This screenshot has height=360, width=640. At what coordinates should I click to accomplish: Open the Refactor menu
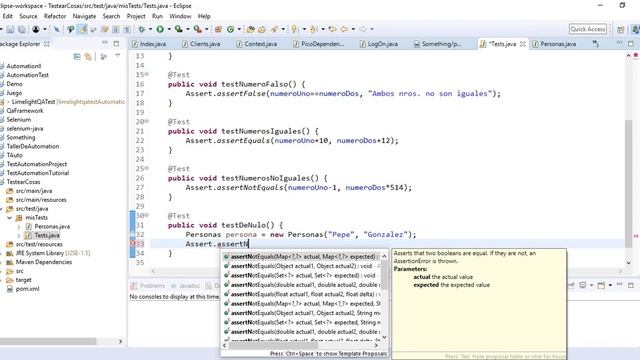55,16
